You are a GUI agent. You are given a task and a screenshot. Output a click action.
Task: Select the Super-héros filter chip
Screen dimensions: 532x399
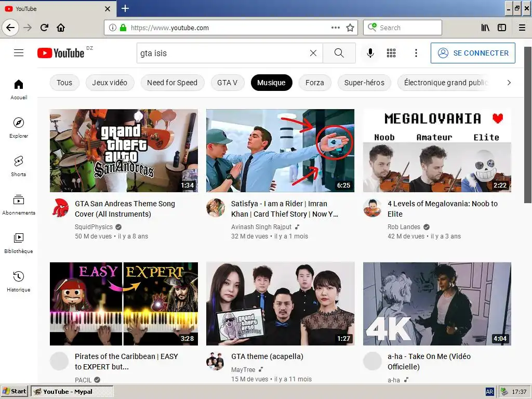364,83
